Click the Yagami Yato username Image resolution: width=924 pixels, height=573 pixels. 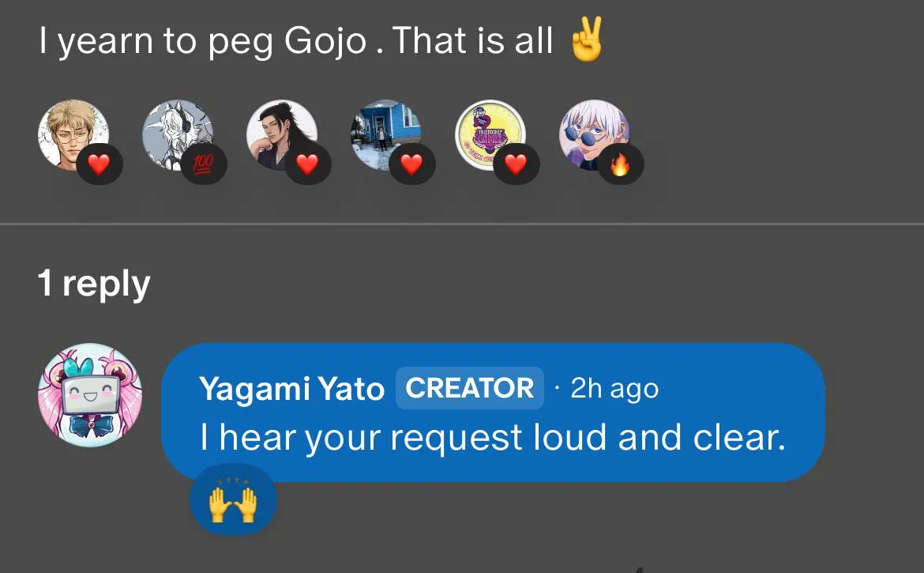coord(291,389)
